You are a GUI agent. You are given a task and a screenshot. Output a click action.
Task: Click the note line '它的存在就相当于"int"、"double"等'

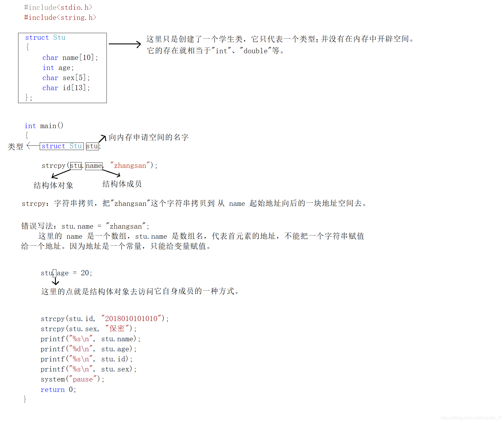[x=216, y=51]
